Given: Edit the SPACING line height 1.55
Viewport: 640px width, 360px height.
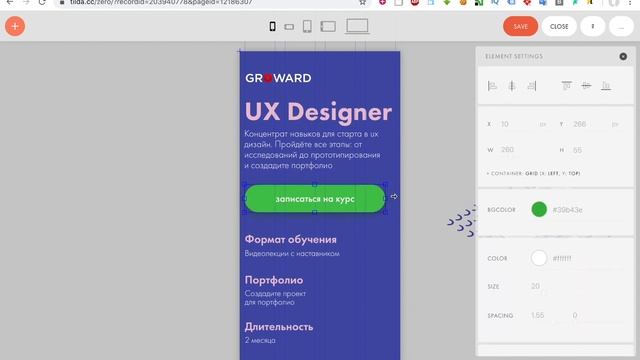Looking at the screenshot, I should coord(538,315).
